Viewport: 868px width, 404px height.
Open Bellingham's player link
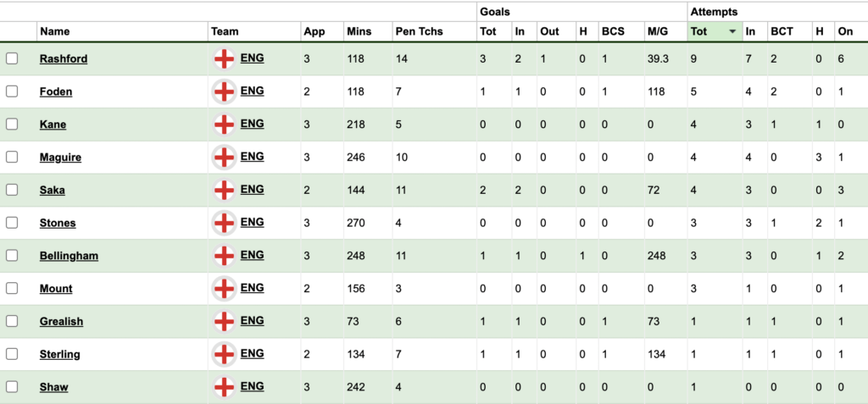(69, 256)
